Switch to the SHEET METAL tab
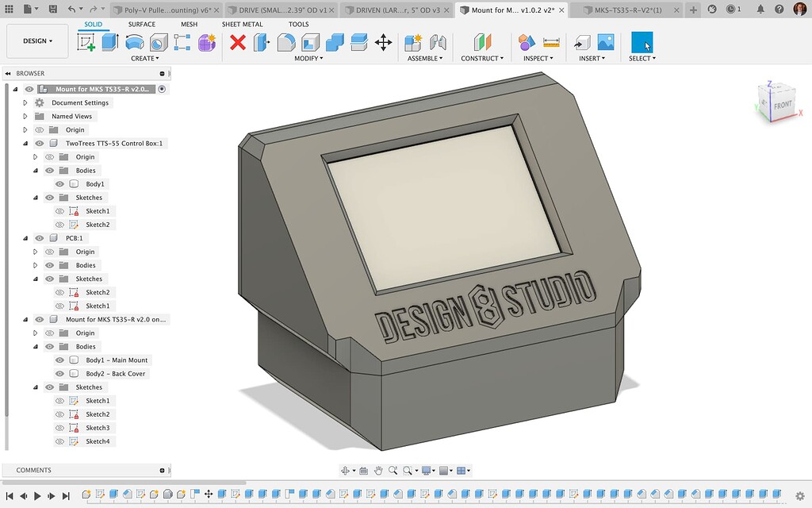The height and width of the screenshot is (508, 812). [x=242, y=25]
